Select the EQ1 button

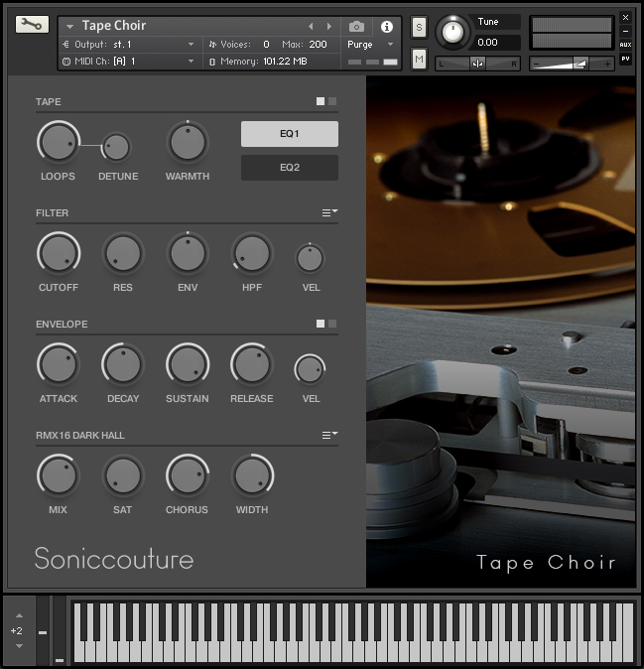pyautogui.click(x=290, y=134)
